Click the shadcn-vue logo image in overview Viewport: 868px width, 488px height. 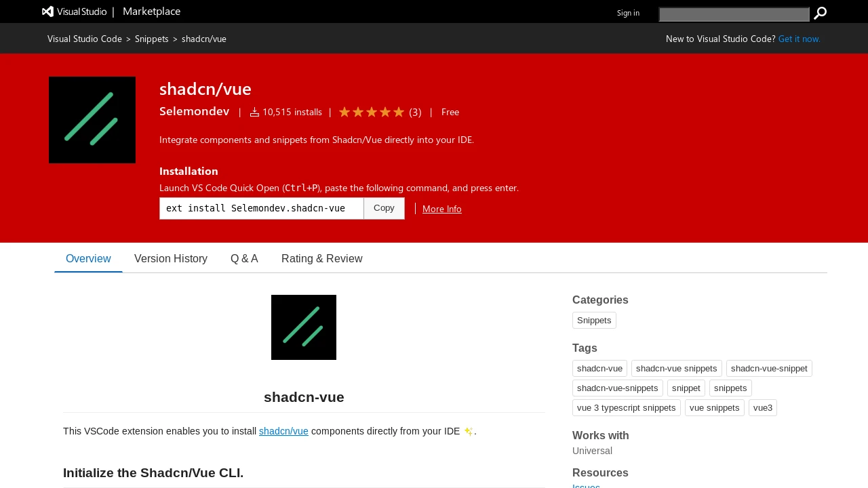pyautogui.click(x=304, y=327)
